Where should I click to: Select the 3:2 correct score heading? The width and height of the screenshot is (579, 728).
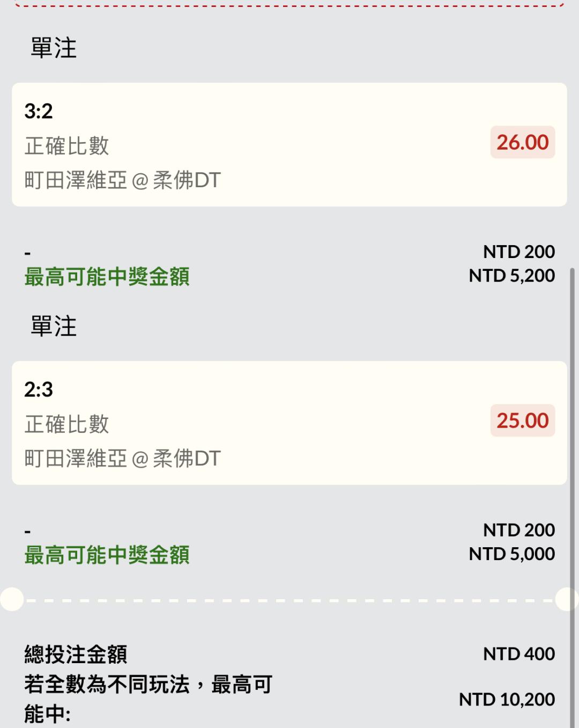click(x=39, y=111)
